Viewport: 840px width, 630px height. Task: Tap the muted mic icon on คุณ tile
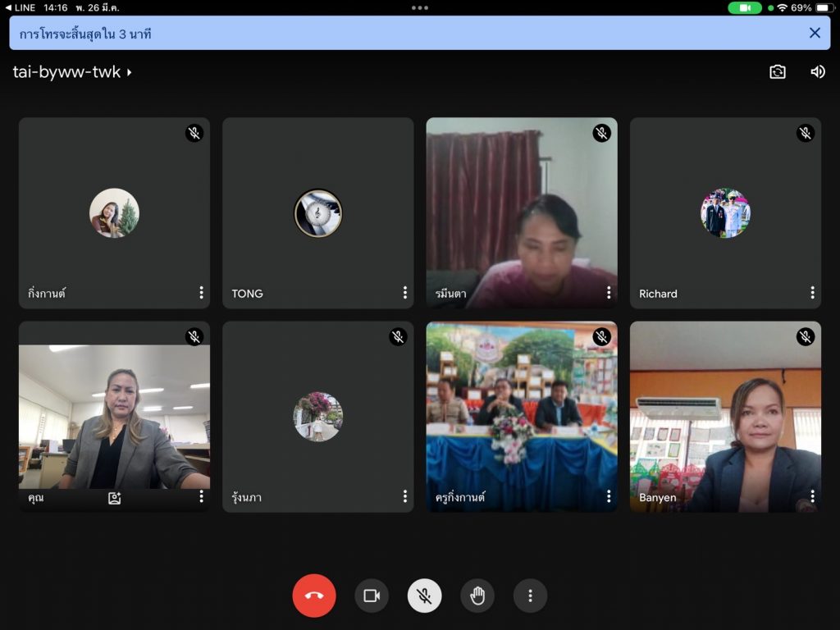tap(194, 336)
